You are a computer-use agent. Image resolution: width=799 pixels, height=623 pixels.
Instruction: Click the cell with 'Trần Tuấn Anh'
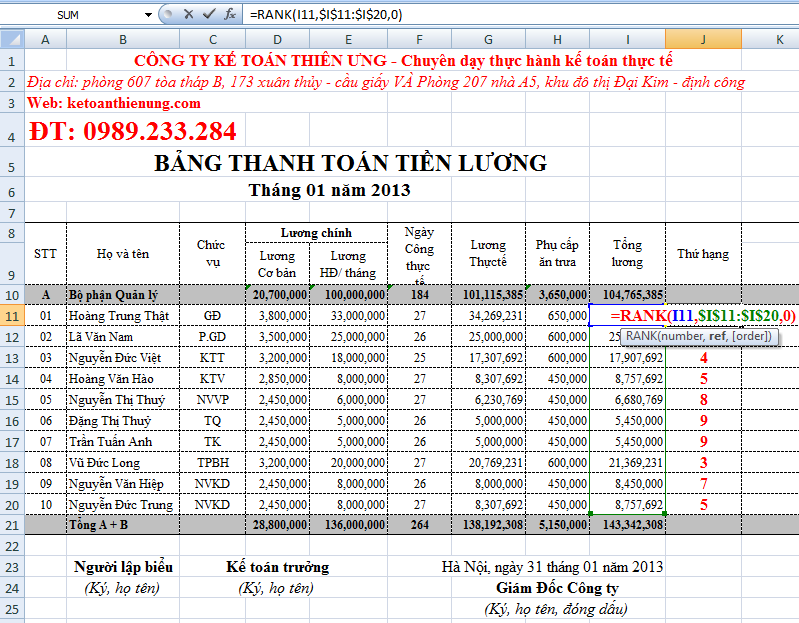(123, 442)
